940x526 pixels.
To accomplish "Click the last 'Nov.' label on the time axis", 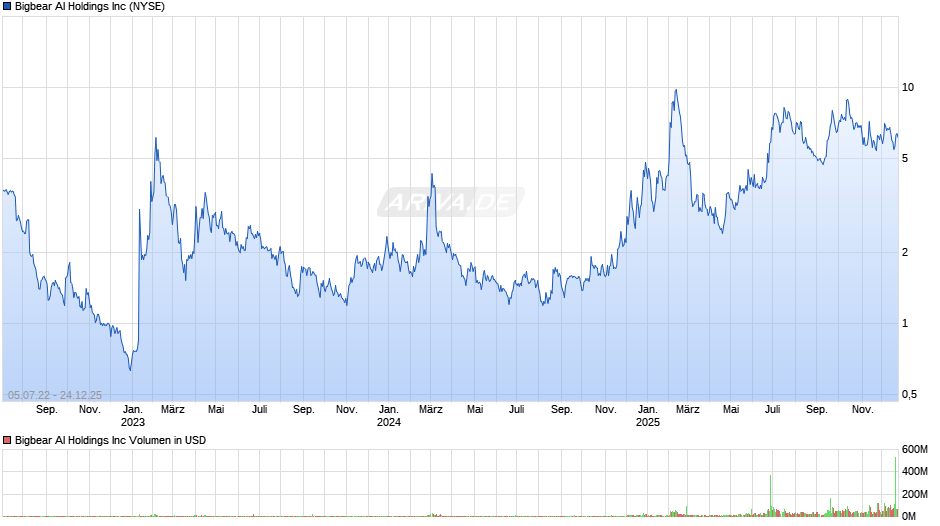I will coord(863,410).
